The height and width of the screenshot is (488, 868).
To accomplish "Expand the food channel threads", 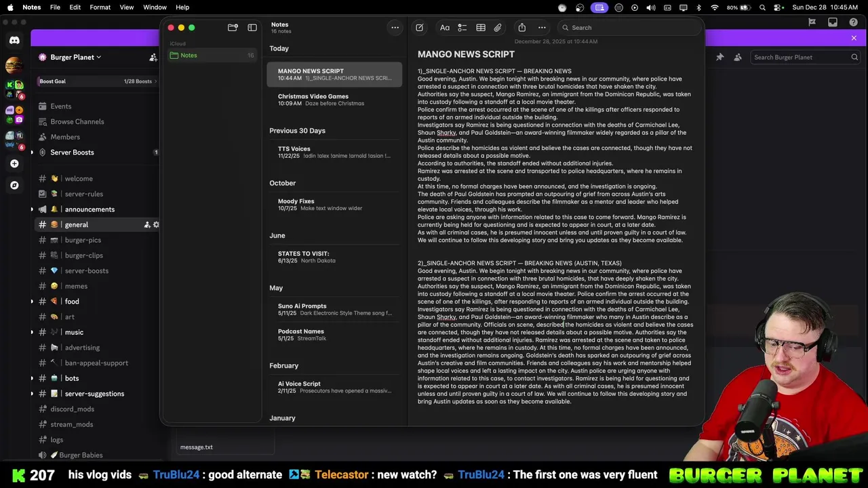I will [32, 302].
